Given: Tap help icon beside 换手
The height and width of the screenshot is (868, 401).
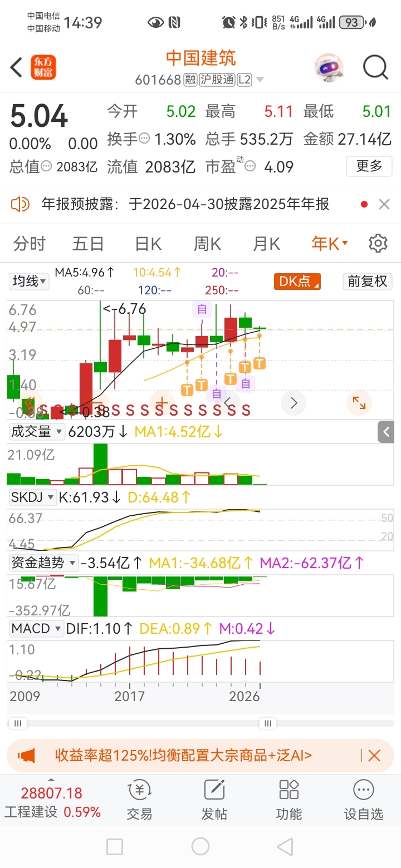Looking at the screenshot, I should coord(144,139).
